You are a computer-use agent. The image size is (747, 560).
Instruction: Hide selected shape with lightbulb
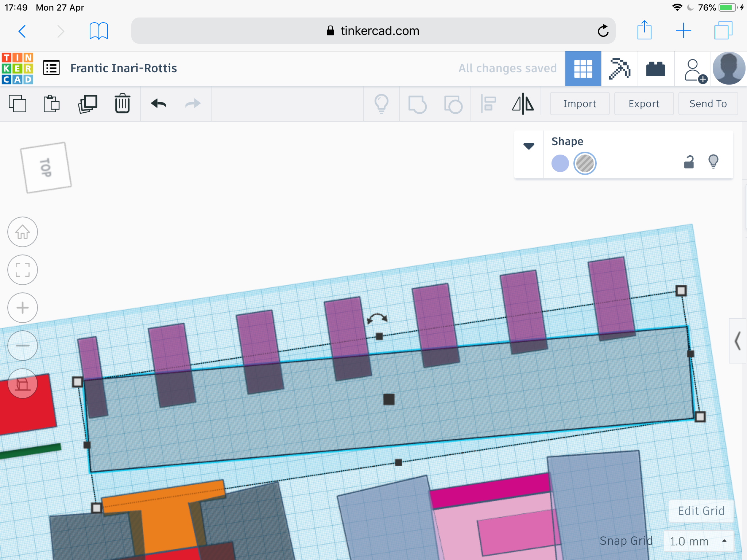713,162
